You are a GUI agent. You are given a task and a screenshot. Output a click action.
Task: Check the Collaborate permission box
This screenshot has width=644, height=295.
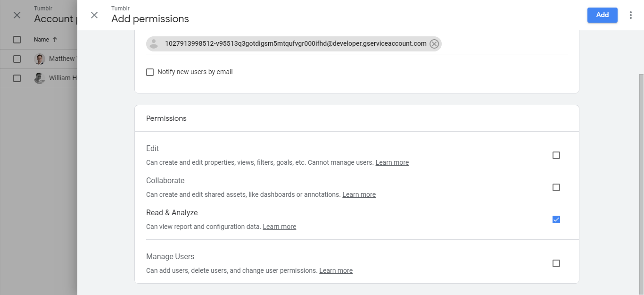click(x=556, y=187)
